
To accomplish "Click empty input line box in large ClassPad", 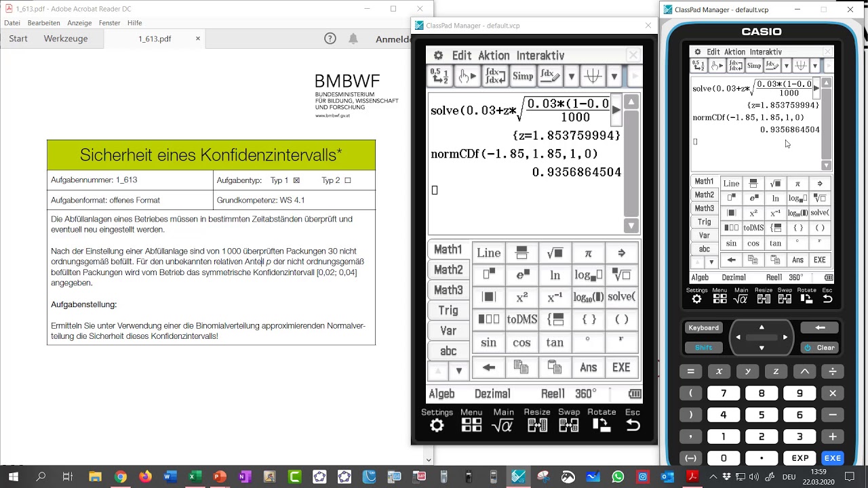I will pyautogui.click(x=435, y=190).
